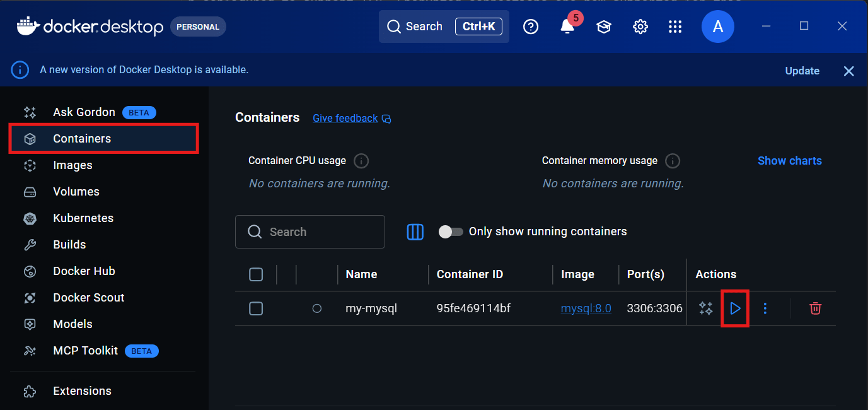Screen dimensions: 868x410
Task: Open the Settings gear icon
Action: point(640,26)
